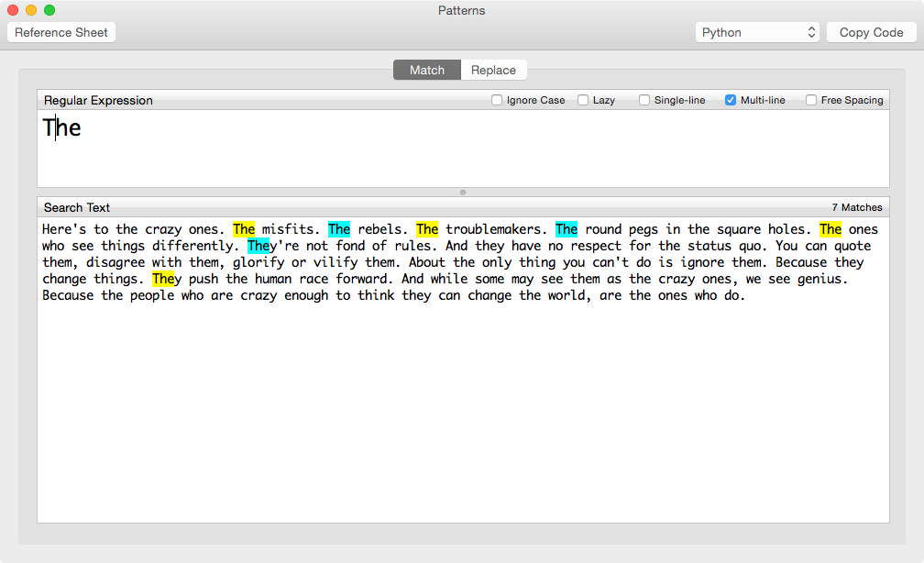This screenshot has width=924, height=563.
Task: Click the highlighted 'The' before troublemakers
Action: [x=427, y=229]
